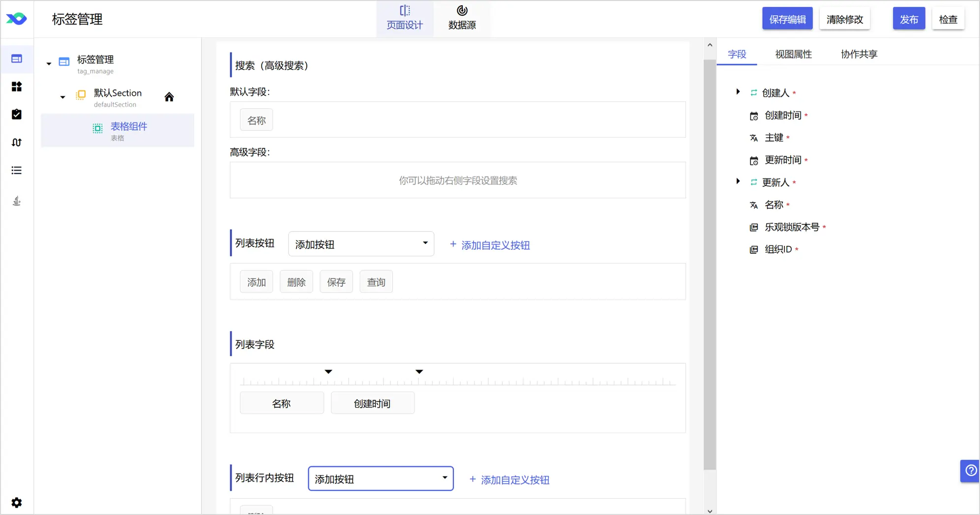Expand the 创建人 field node
This screenshot has height=515, width=980.
tap(738, 91)
